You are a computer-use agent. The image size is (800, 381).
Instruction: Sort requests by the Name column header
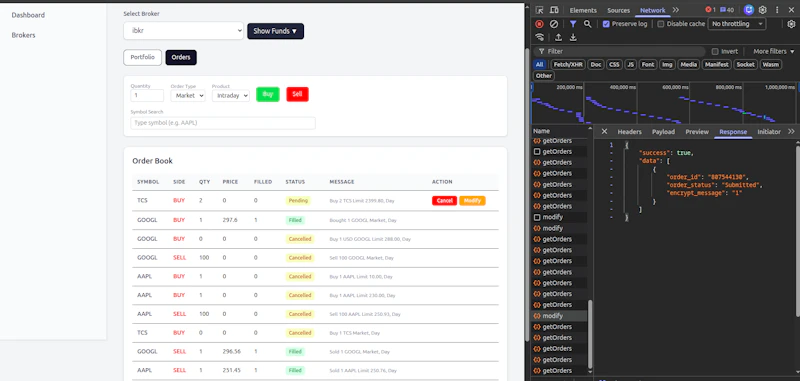559,131
